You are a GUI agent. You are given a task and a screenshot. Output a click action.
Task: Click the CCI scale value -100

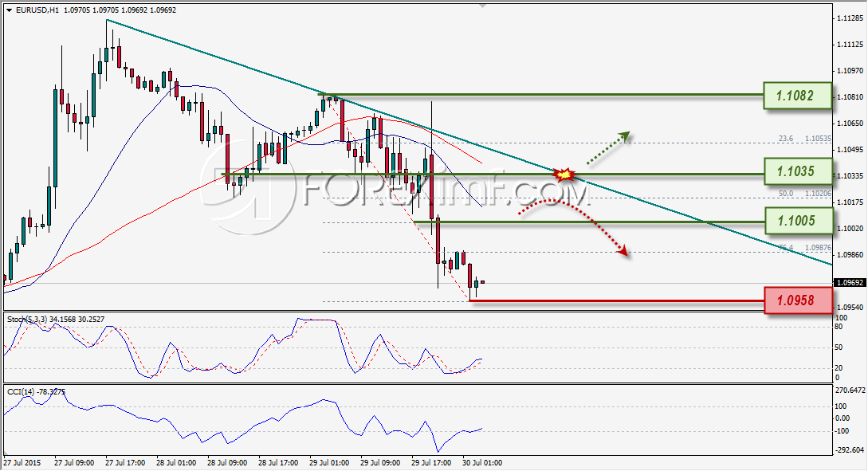(842, 431)
